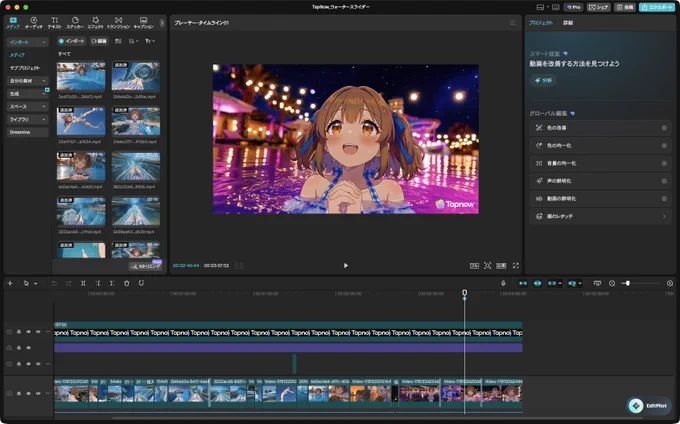
Task: Hide the Tapnow watermark track with eye icon
Action: click(x=29, y=332)
